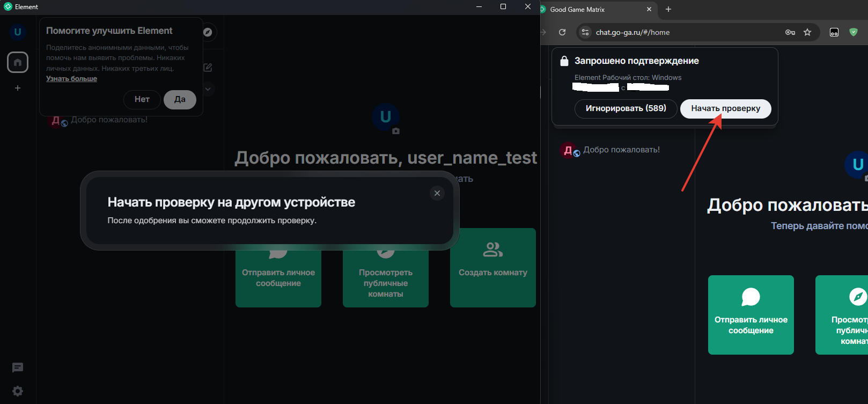Click the large U profile avatar in Element desktop
Screen dimensions: 868x404
click(x=385, y=116)
